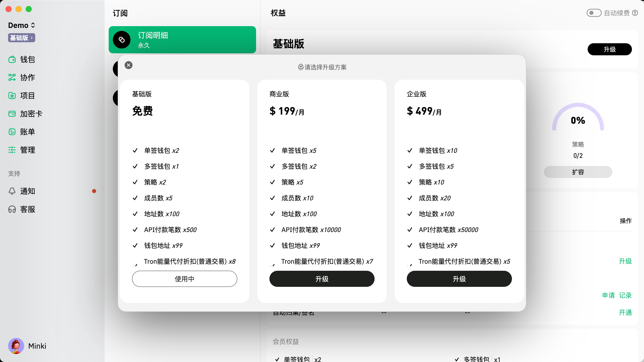Click the crypto card (加密卡) icon
The image size is (644, 362).
click(12, 114)
